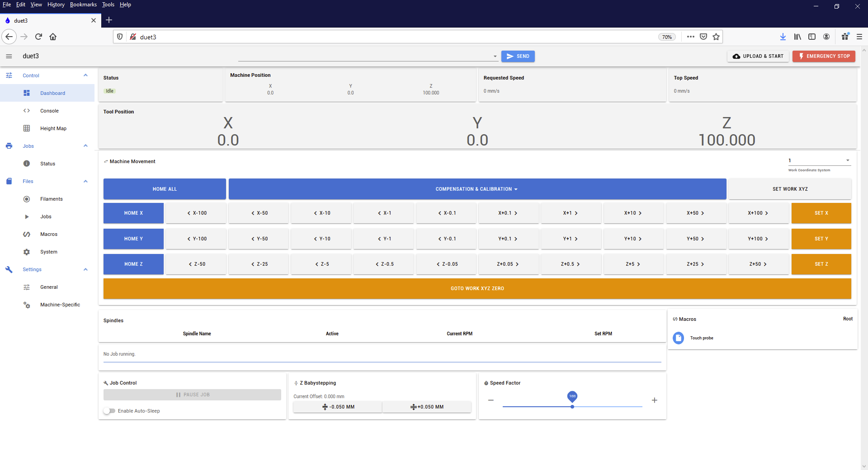Viewport: 868px width, 470px height.
Task: Click the Touch probe macro file icon
Action: [678, 338]
